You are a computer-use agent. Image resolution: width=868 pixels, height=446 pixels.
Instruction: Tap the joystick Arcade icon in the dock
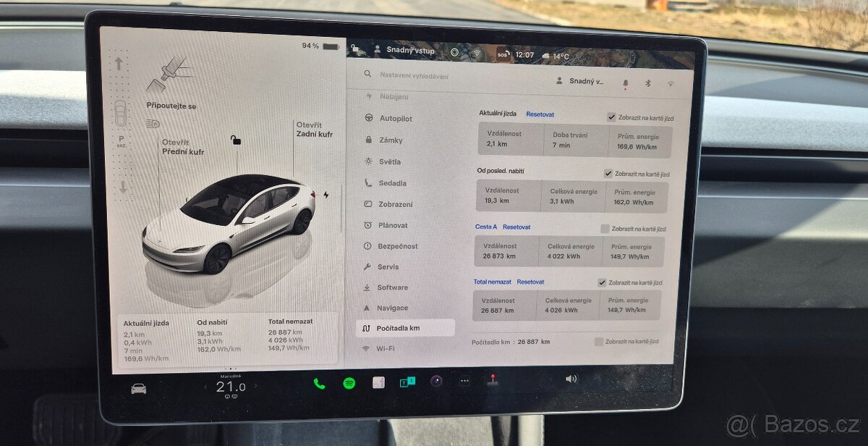[x=494, y=382]
